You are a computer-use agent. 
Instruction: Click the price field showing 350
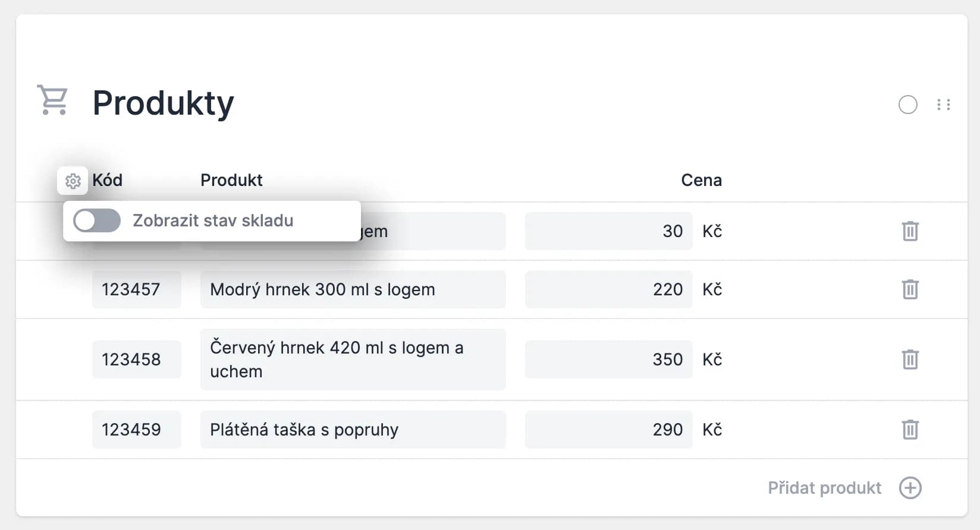(608, 359)
